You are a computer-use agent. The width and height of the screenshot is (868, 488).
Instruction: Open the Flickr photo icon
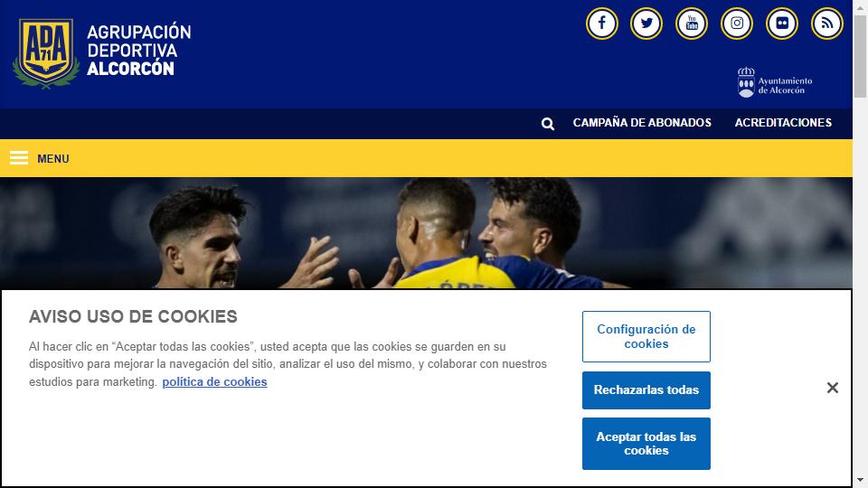[781, 23]
